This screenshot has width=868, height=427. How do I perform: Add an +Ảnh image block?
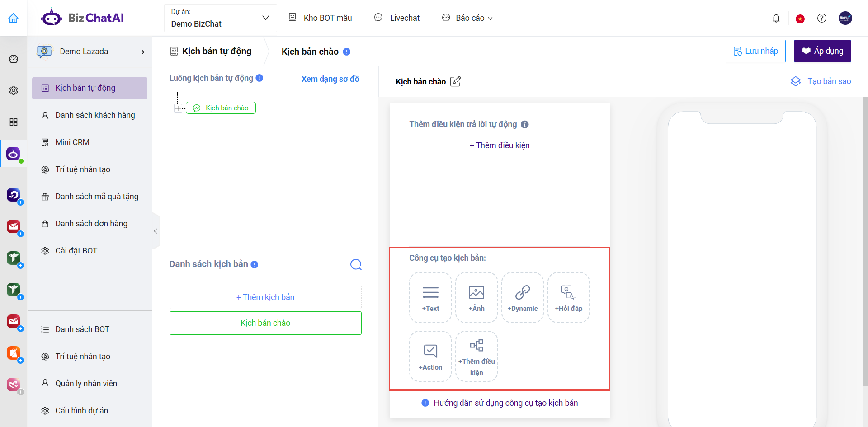click(476, 297)
